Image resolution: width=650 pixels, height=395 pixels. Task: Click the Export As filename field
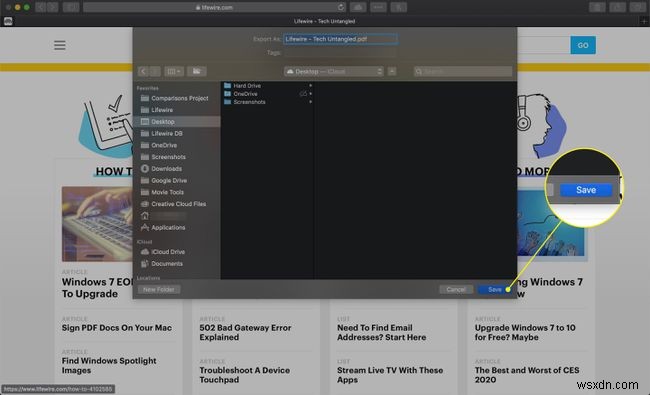(340, 39)
